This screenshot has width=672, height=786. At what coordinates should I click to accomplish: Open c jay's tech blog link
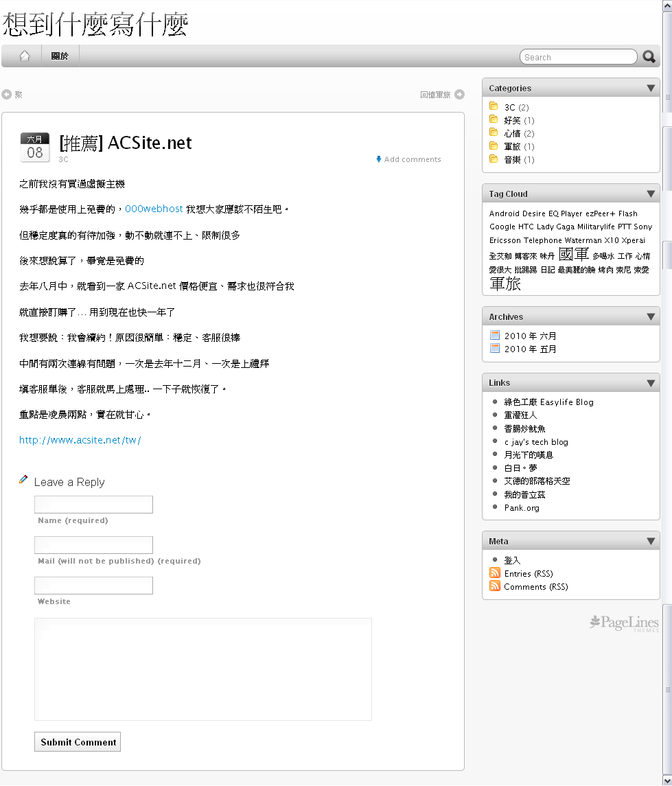click(x=536, y=441)
